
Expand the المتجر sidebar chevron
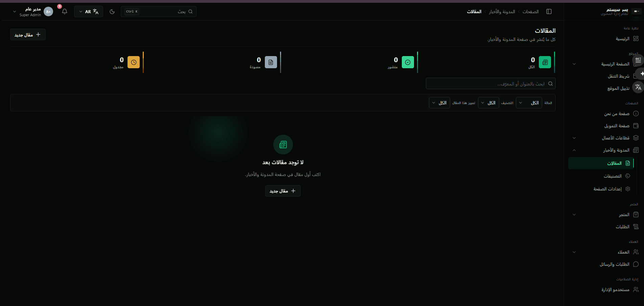point(574,214)
